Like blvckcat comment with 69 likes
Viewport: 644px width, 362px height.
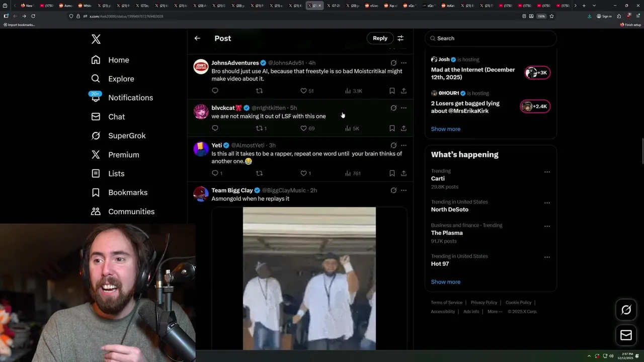(307, 128)
